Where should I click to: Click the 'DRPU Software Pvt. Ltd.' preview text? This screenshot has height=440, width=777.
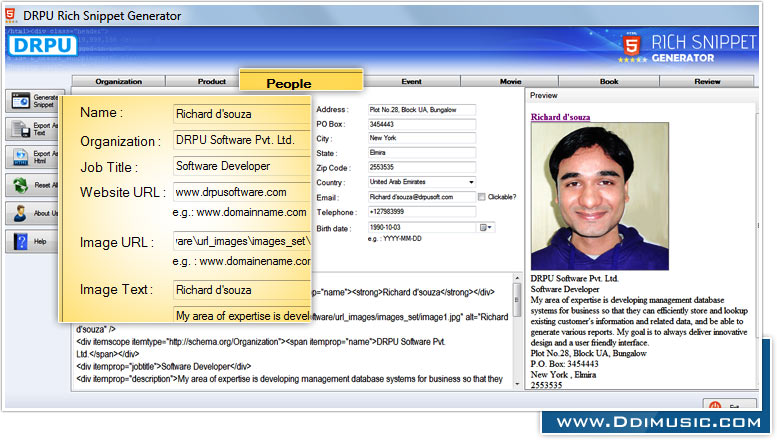point(574,278)
